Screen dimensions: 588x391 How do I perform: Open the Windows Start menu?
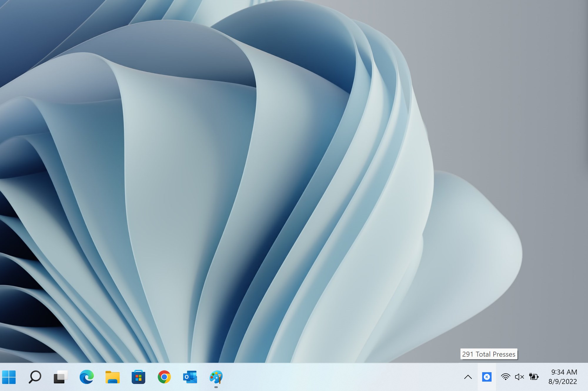click(9, 377)
